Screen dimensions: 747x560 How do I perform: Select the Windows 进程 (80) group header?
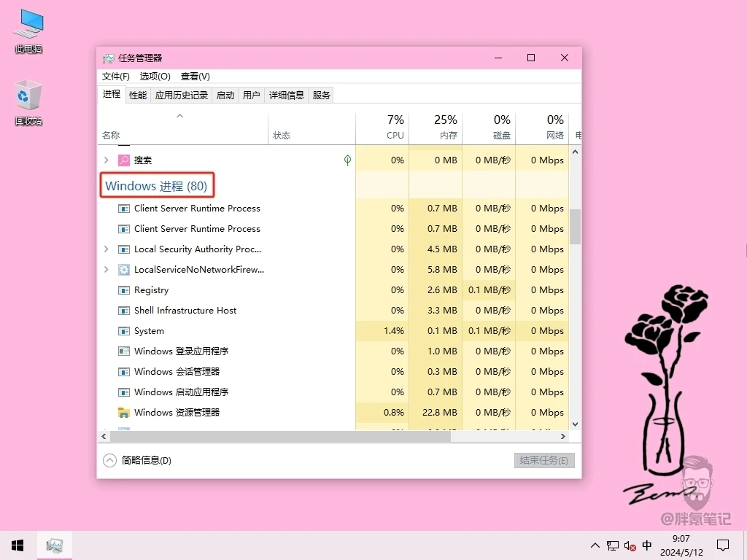click(x=156, y=186)
